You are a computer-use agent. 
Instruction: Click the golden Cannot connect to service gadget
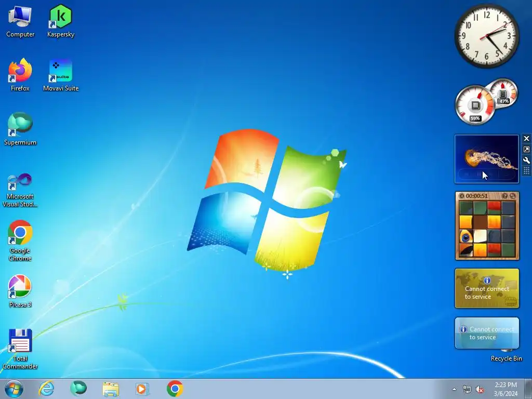pyautogui.click(x=487, y=288)
